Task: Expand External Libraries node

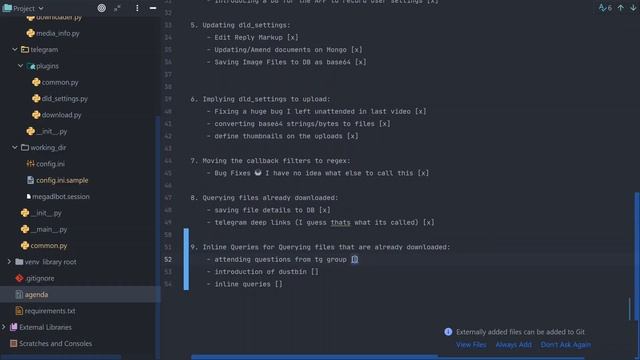Action: pyautogui.click(x=4, y=327)
